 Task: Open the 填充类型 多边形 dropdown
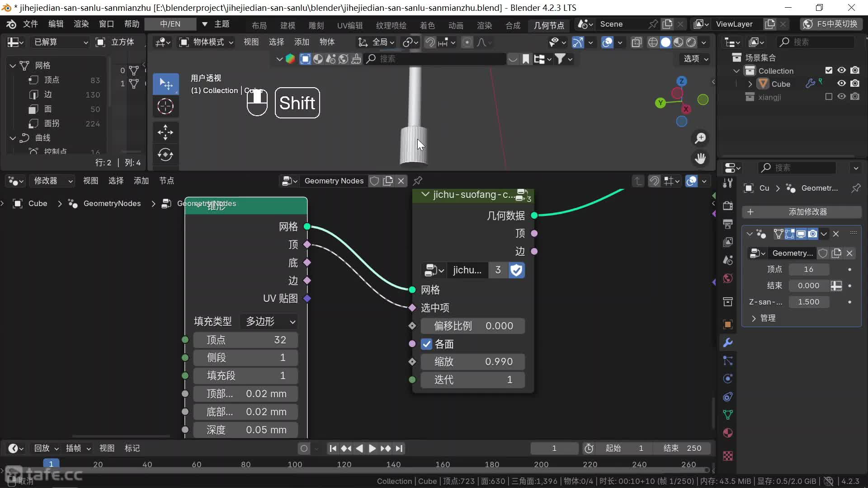[269, 321]
